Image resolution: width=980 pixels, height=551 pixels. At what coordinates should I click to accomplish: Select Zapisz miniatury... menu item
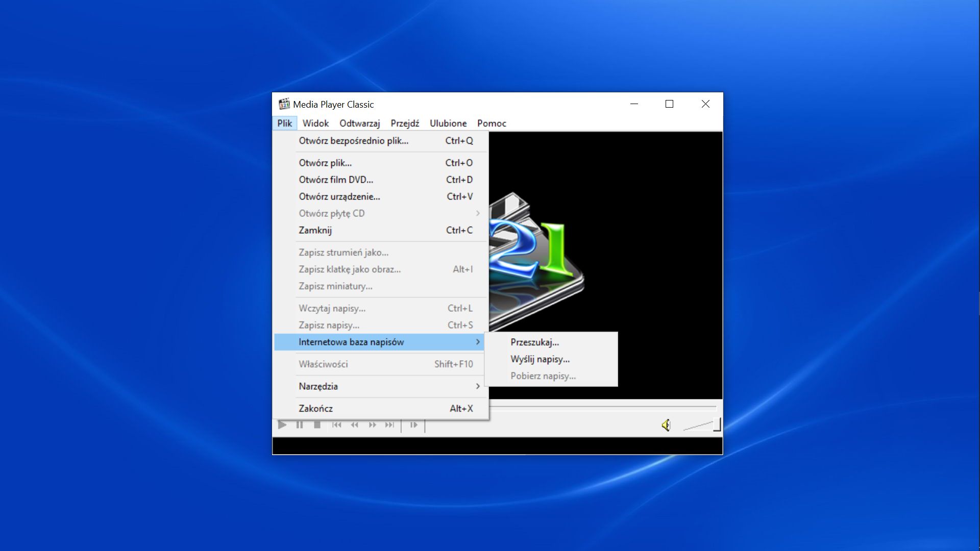(x=381, y=286)
